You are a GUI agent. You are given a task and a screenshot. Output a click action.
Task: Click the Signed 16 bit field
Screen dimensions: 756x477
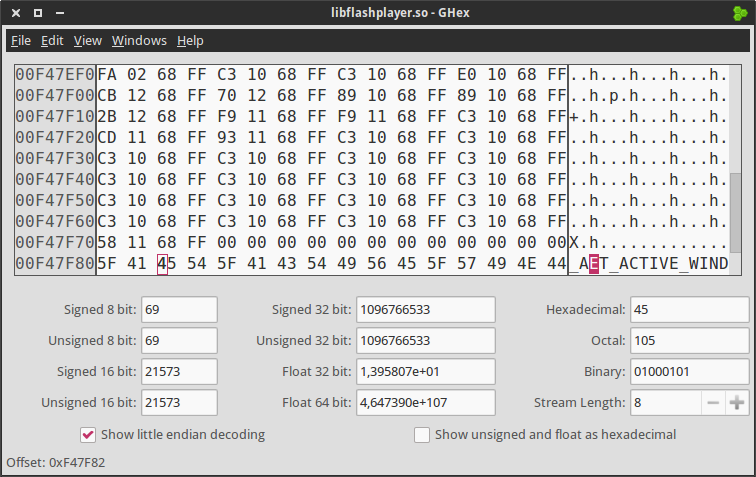[179, 371]
